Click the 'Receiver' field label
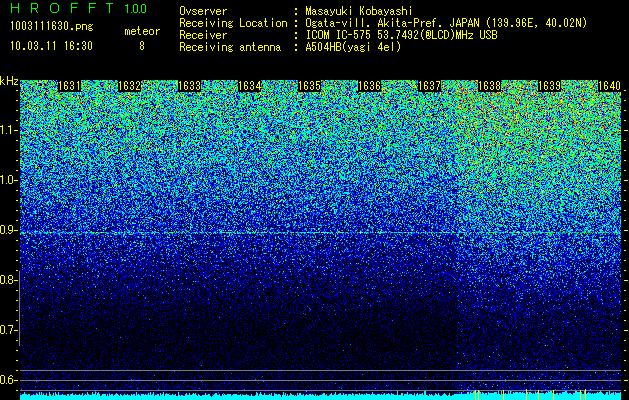Screen dimensions: 629x400 (x=203, y=36)
